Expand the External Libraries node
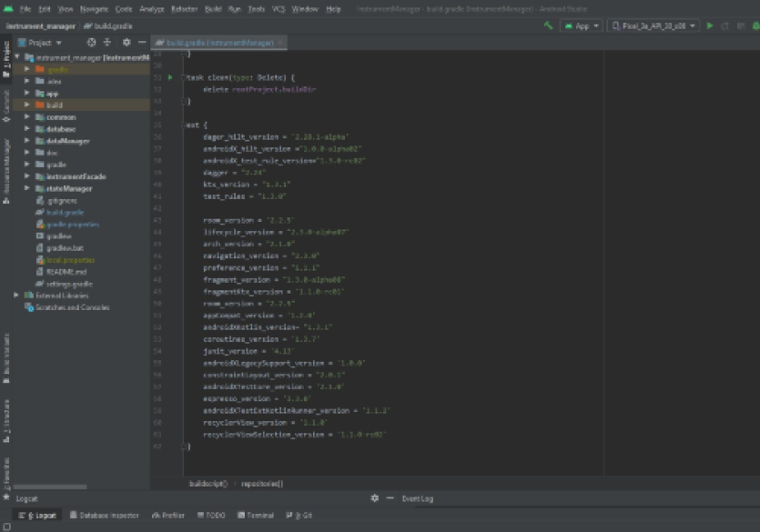The height and width of the screenshot is (532, 760). 16,296
